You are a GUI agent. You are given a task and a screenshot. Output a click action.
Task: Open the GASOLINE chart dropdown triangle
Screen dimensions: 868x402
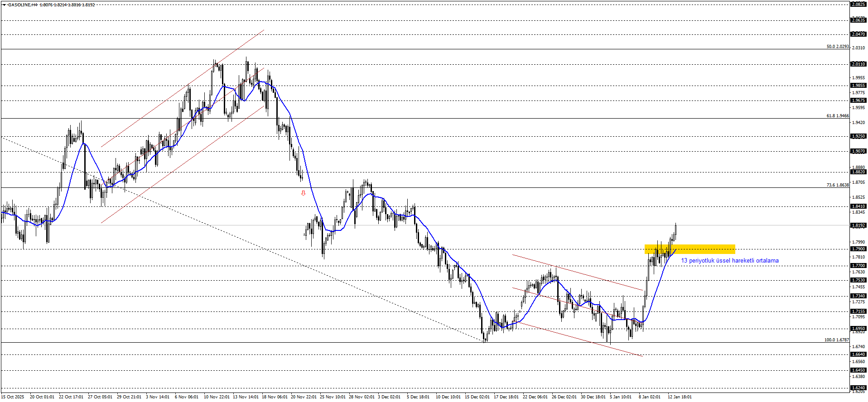coord(4,5)
